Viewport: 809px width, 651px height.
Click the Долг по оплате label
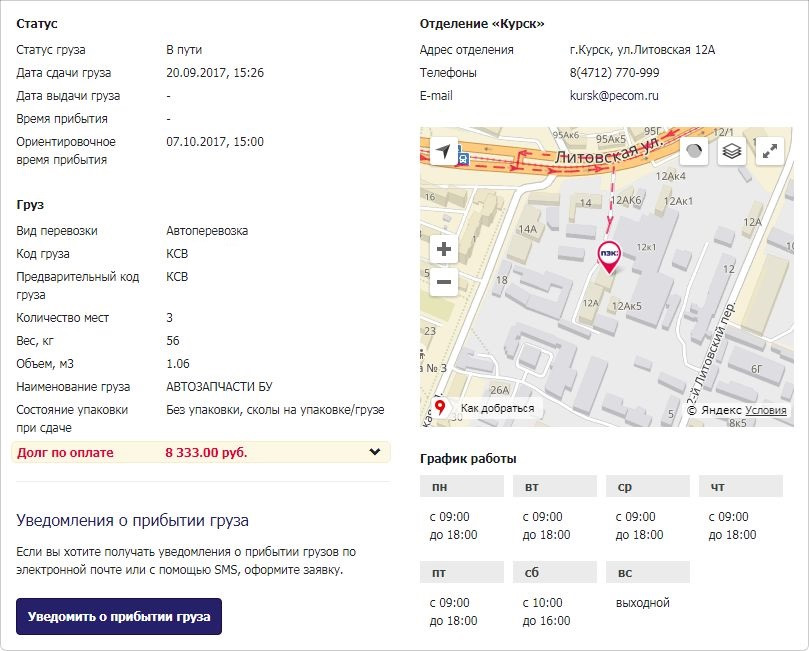click(x=65, y=452)
